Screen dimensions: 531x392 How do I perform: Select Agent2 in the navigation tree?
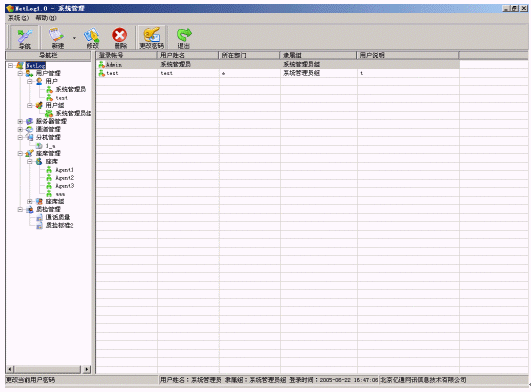[65, 178]
